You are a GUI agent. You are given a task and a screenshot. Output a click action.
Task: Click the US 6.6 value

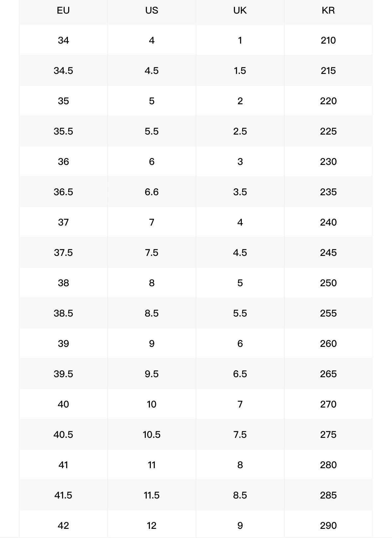coord(151,192)
